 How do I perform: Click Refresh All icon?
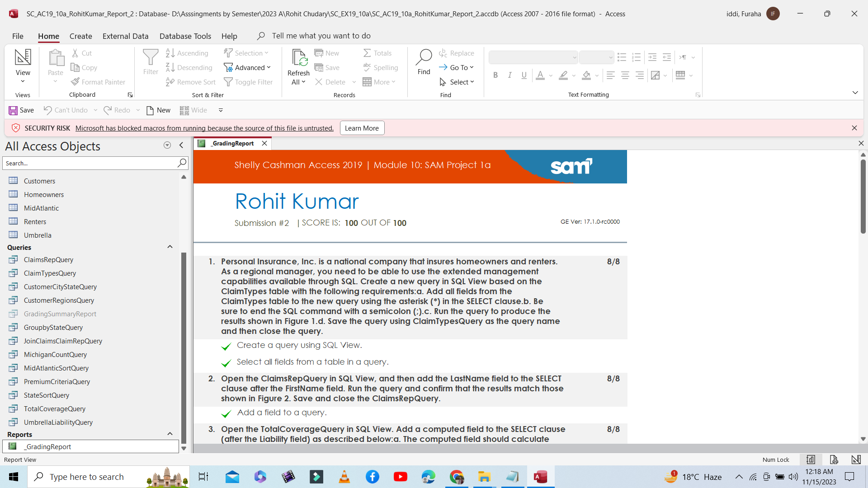pyautogui.click(x=298, y=67)
